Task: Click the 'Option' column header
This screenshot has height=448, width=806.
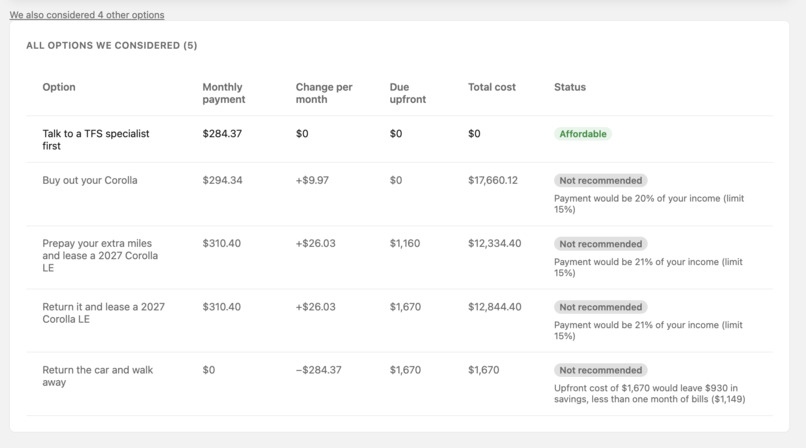Action: tap(59, 87)
